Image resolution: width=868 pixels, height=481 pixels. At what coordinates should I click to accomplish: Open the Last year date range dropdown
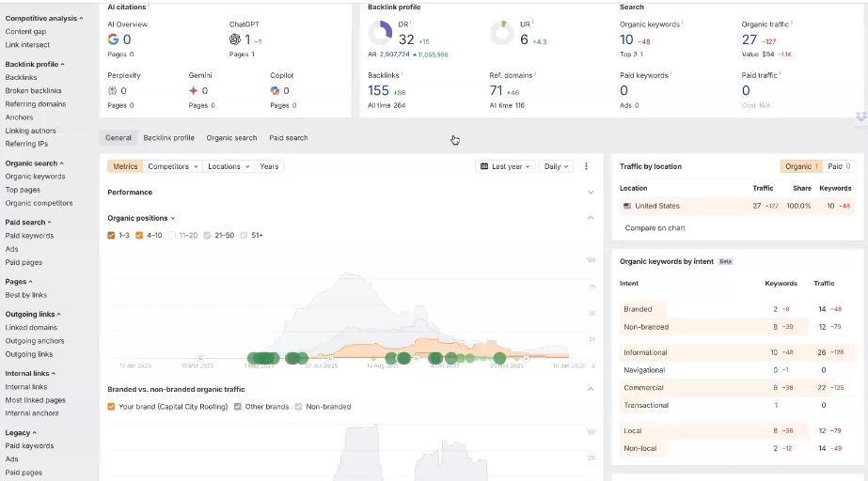click(505, 166)
